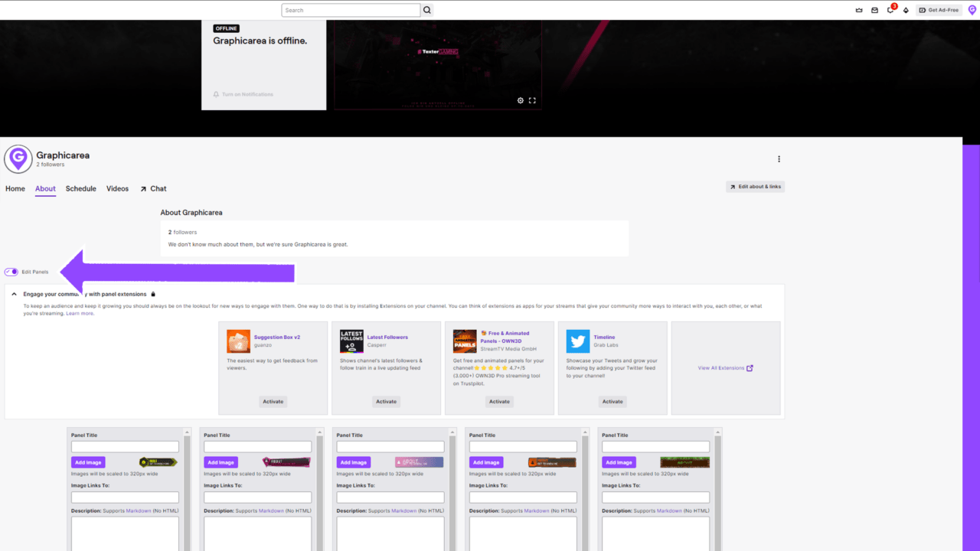Screen dimensions: 980x551
Task: Open the video player settings gear
Action: coord(521,100)
